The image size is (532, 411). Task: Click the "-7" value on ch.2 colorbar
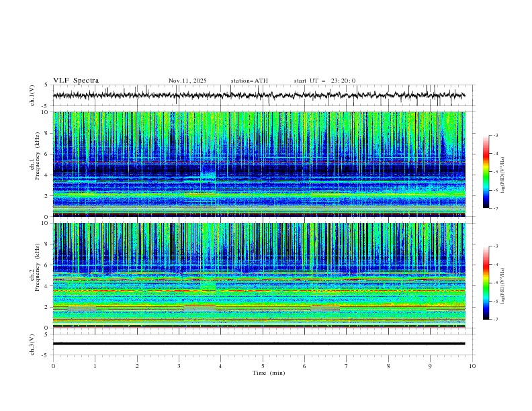(x=495, y=319)
